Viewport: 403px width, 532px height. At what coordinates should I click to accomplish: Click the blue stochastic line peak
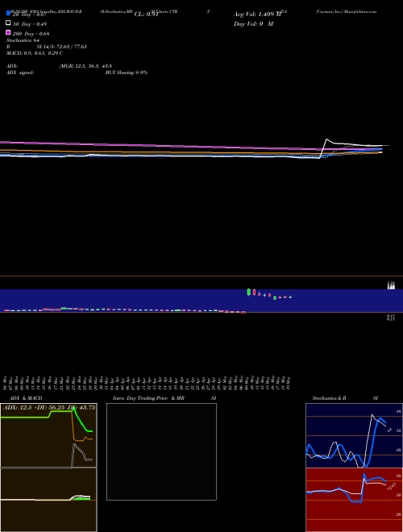click(x=380, y=419)
